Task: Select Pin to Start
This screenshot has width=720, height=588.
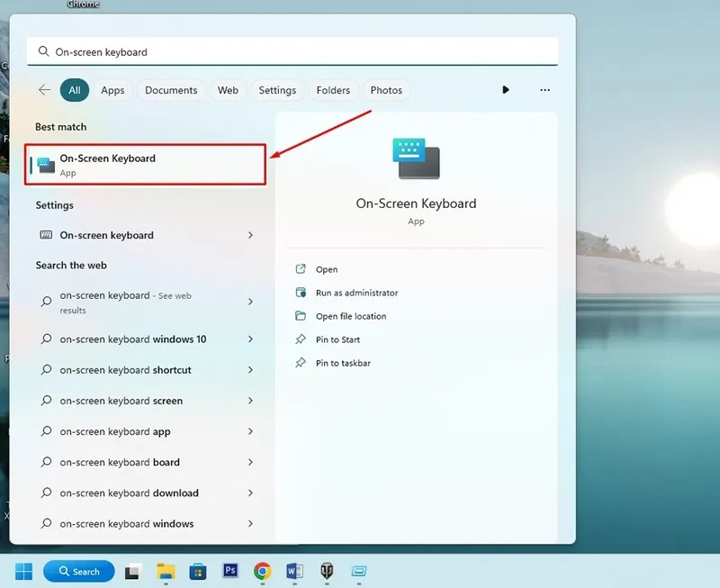Action: (337, 340)
